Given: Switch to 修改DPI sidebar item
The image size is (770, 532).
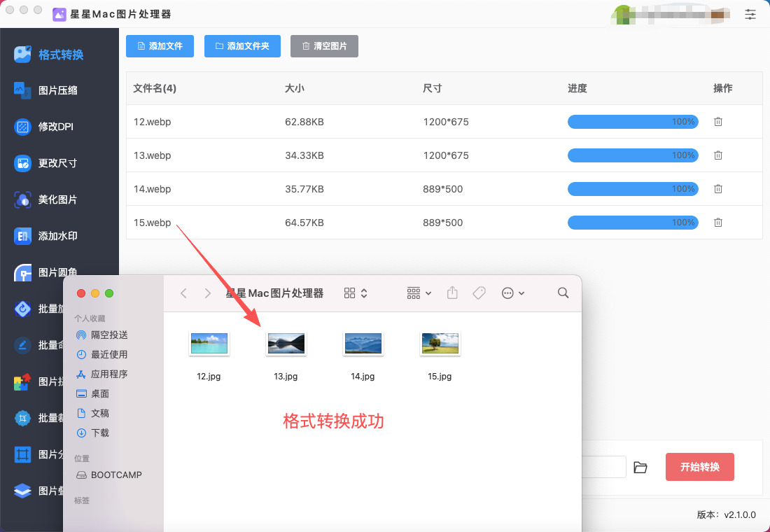Looking at the screenshot, I should point(55,127).
